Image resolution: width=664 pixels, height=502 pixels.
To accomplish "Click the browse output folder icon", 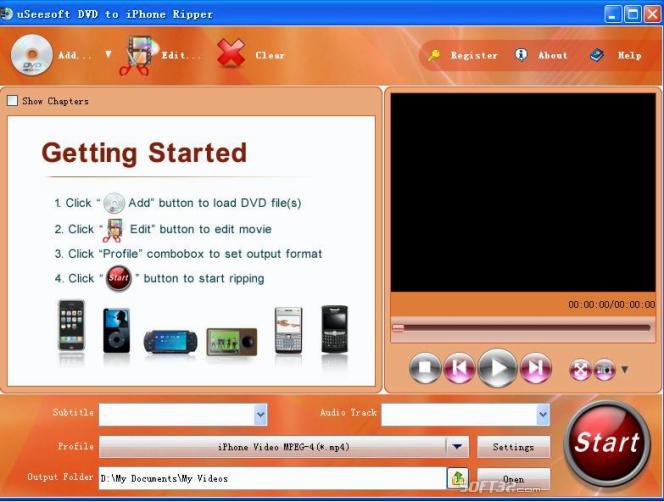I will (x=458, y=478).
